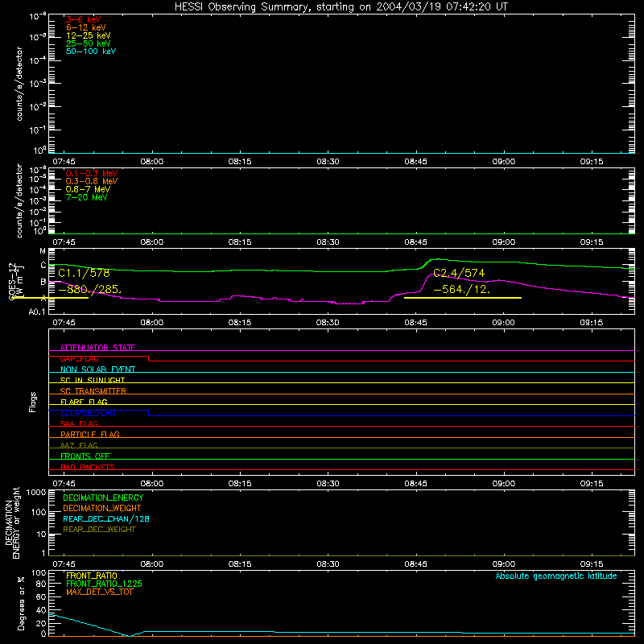Click the ECLIPSE_FLAG label
644x644 pixels.
tap(88, 413)
